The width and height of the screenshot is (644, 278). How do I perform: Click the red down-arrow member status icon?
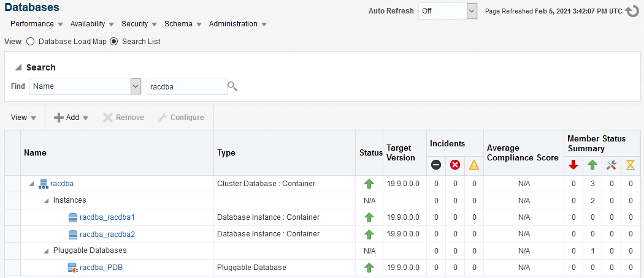coord(573,165)
